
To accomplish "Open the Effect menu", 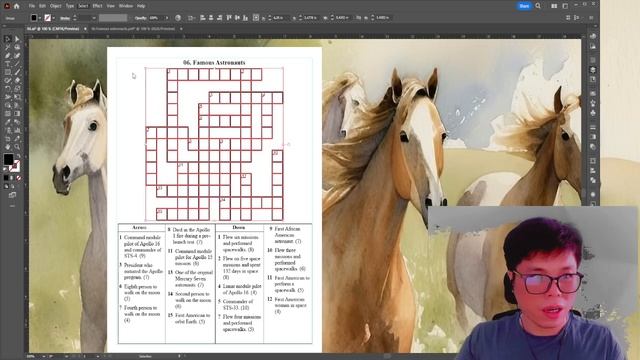I will [97, 6].
